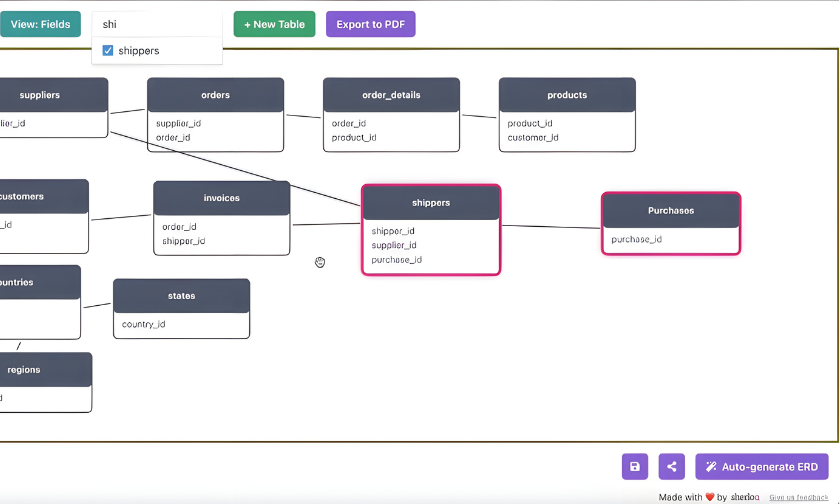
Task: Click the Auto-generate ERD button
Action: [x=762, y=466]
